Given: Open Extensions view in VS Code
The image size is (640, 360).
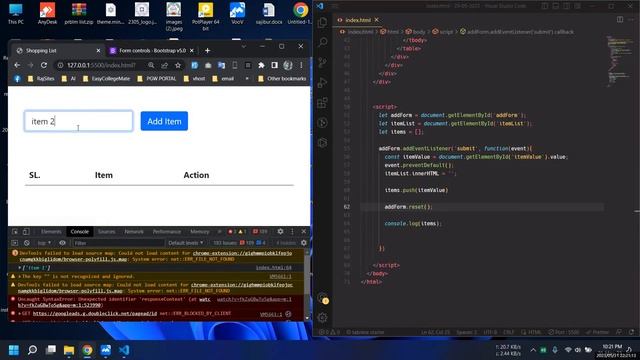Looking at the screenshot, I should (322, 102).
